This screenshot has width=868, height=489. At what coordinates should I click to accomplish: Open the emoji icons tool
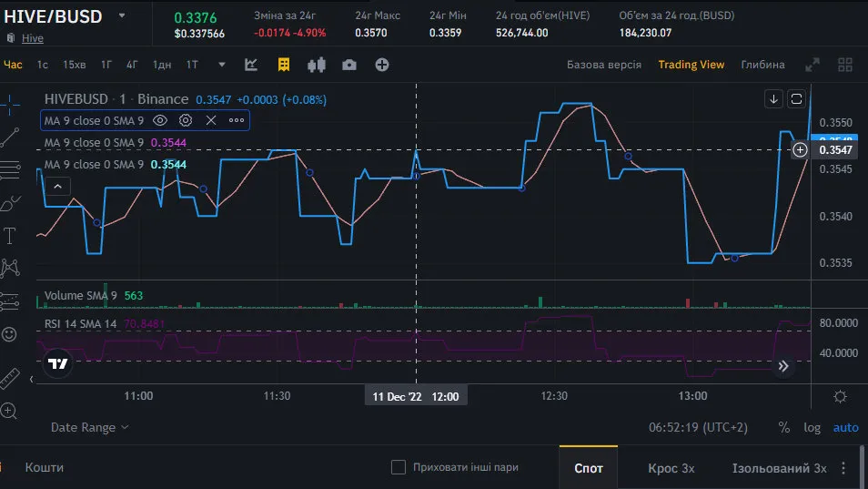pos(9,334)
